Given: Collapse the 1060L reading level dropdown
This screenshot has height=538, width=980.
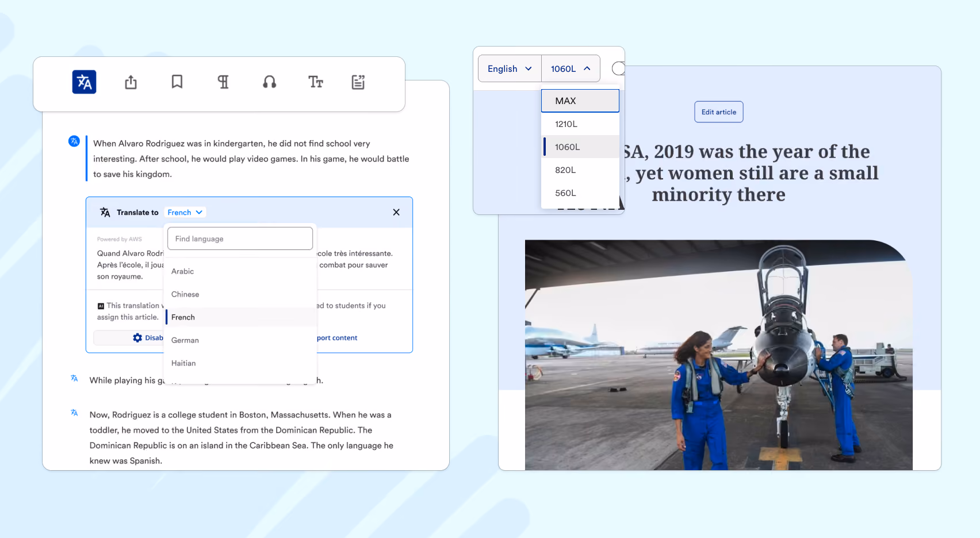Looking at the screenshot, I should (x=571, y=69).
